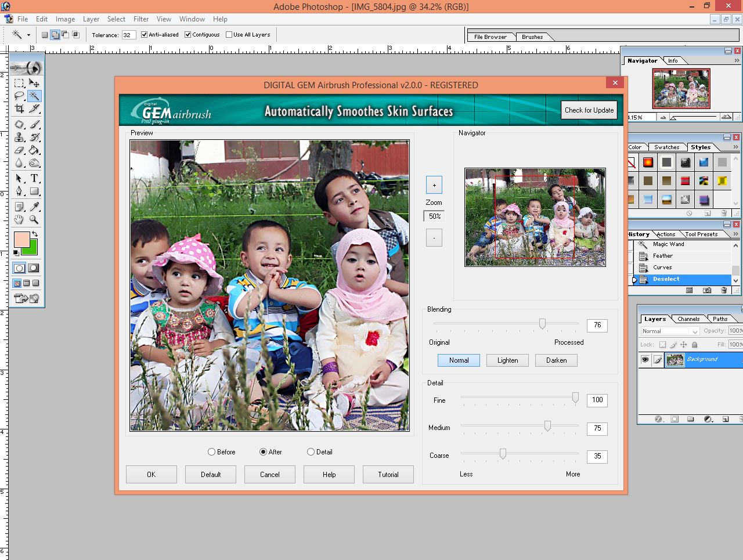743x560 pixels.
Task: Select the Lasso tool
Action: (19, 95)
